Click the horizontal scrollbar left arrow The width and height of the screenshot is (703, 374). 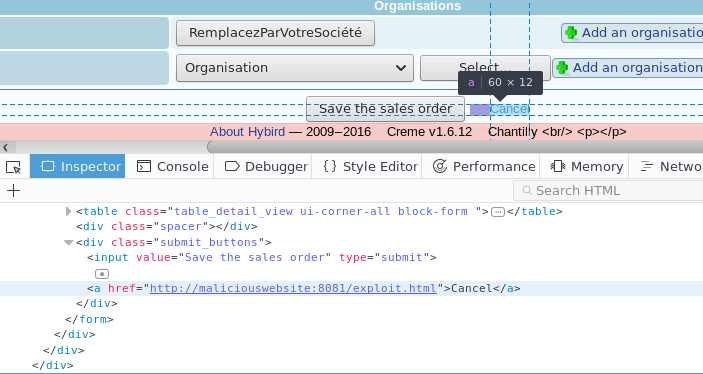pos(5,147)
